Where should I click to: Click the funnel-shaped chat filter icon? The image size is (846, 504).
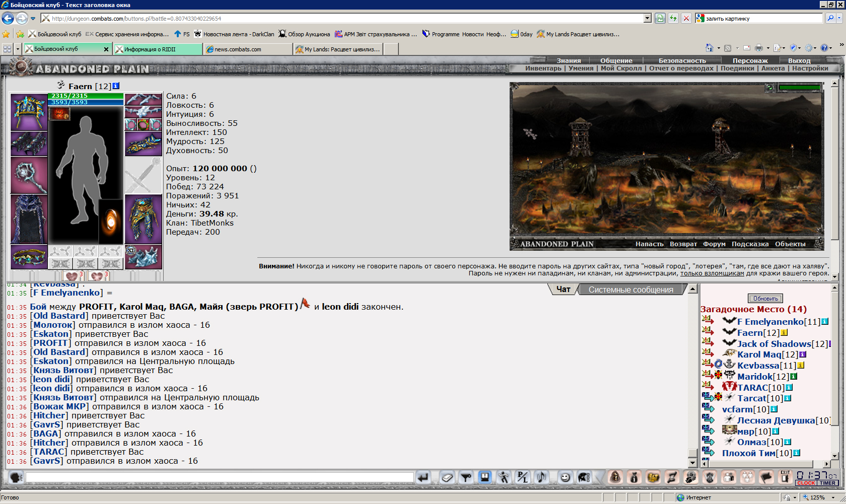pyautogui.click(x=466, y=477)
